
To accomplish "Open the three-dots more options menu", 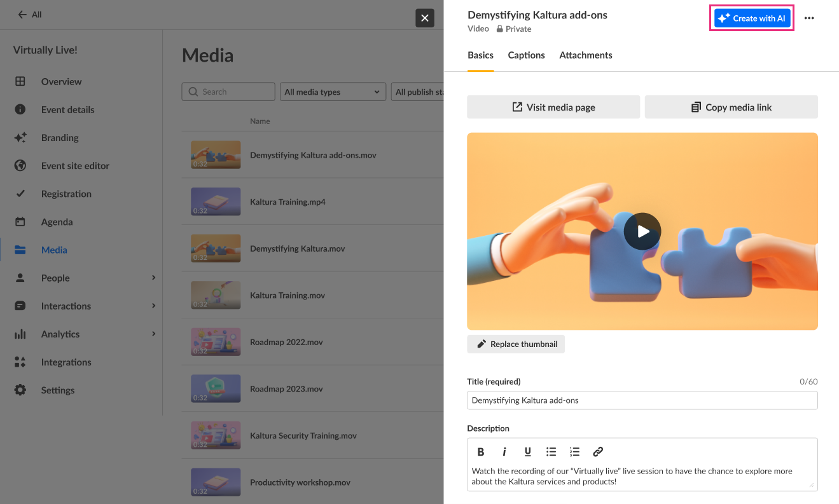I will point(809,18).
